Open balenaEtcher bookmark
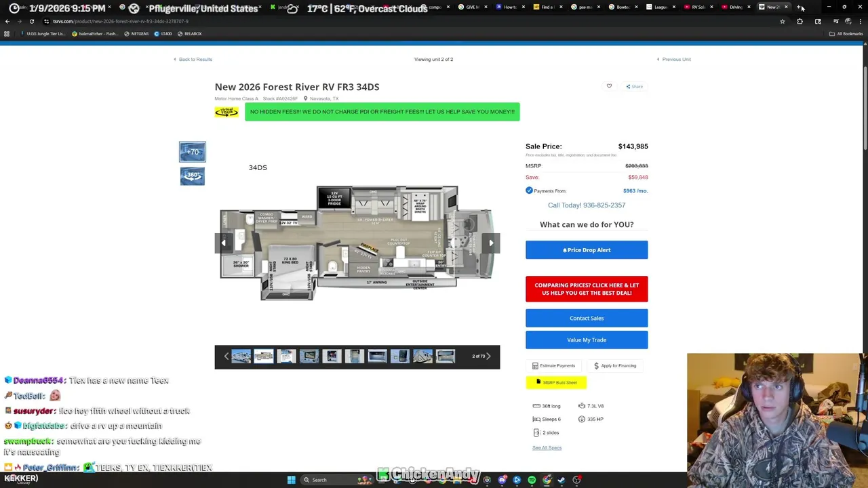 pyautogui.click(x=94, y=34)
